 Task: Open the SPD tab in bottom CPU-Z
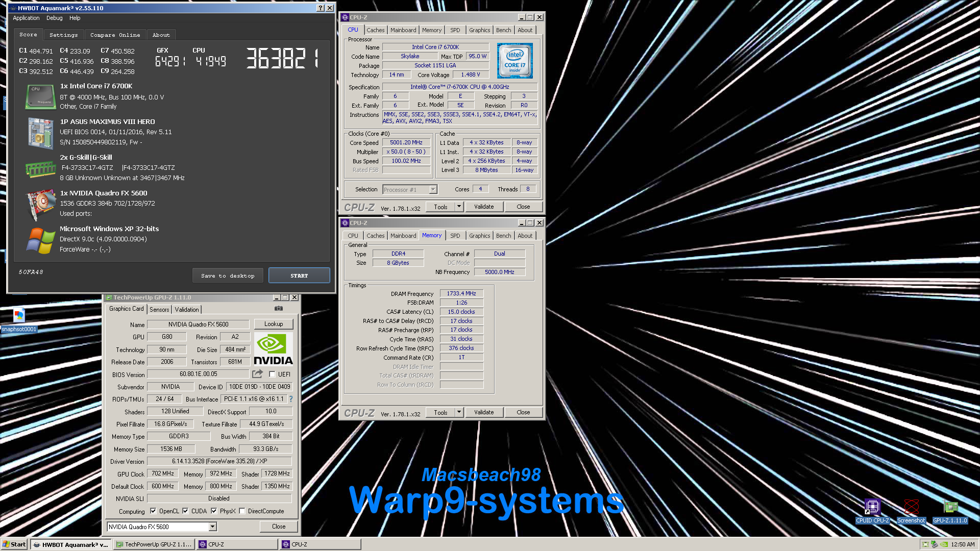(455, 236)
